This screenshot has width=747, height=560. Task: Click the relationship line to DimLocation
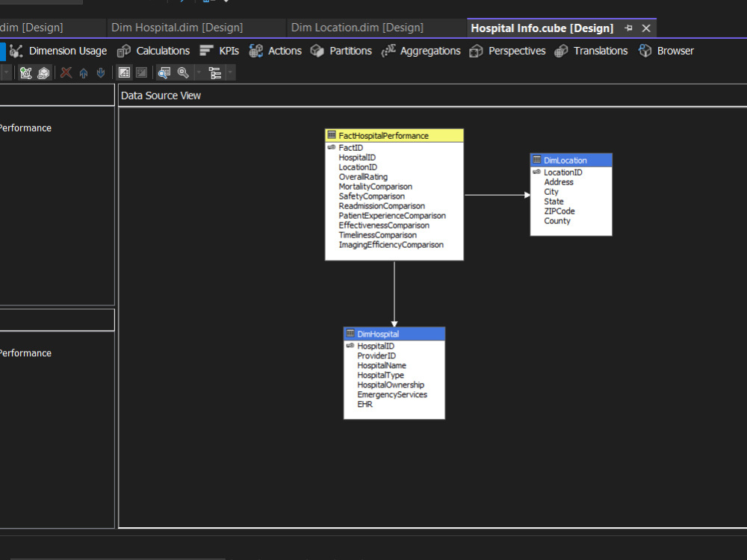(x=497, y=195)
